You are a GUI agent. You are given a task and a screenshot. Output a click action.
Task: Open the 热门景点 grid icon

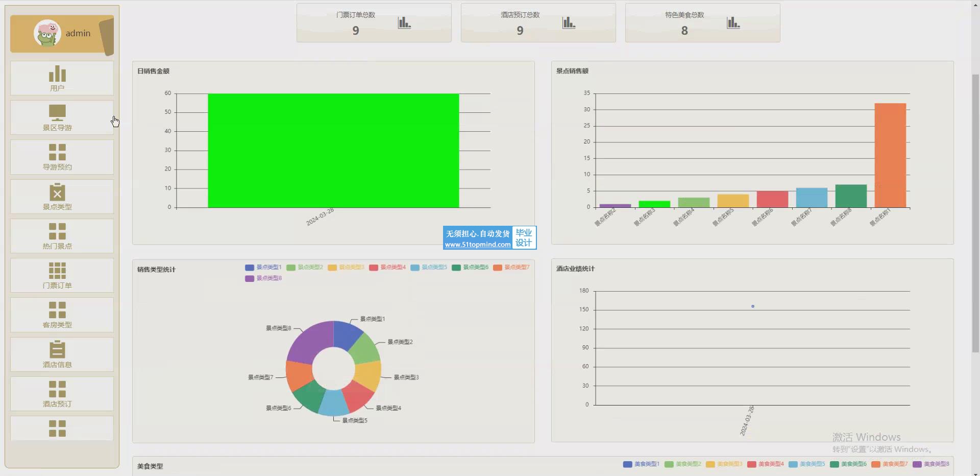click(x=57, y=231)
